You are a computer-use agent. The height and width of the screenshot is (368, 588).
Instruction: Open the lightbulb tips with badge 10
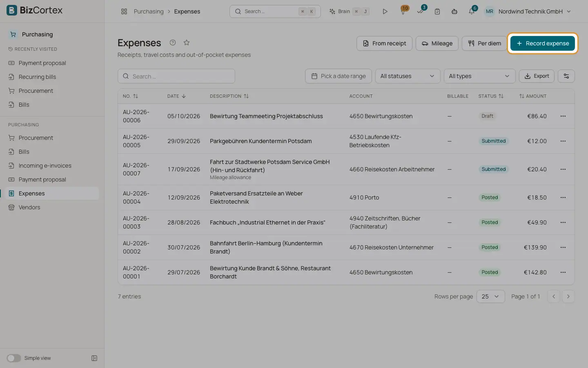click(x=403, y=11)
